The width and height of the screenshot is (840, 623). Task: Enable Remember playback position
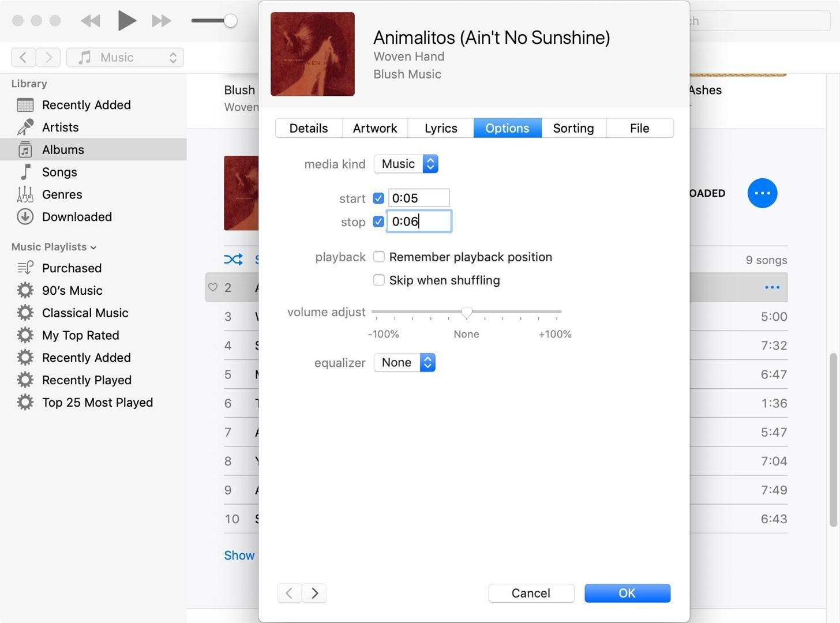coord(378,256)
